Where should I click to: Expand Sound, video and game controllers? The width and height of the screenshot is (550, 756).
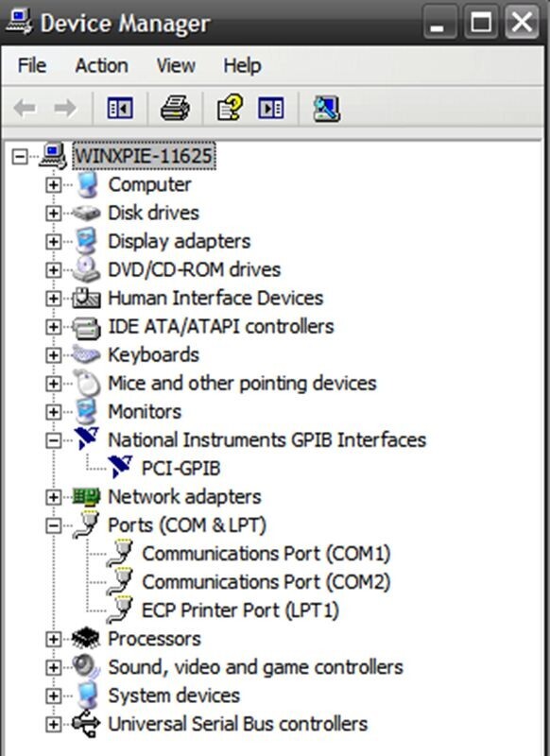point(53,668)
